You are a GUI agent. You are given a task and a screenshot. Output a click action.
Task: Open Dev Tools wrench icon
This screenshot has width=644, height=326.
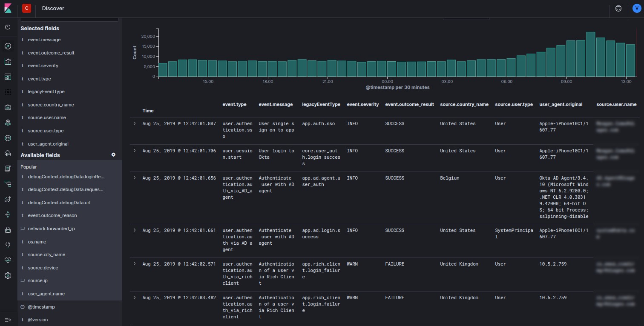(x=8, y=245)
